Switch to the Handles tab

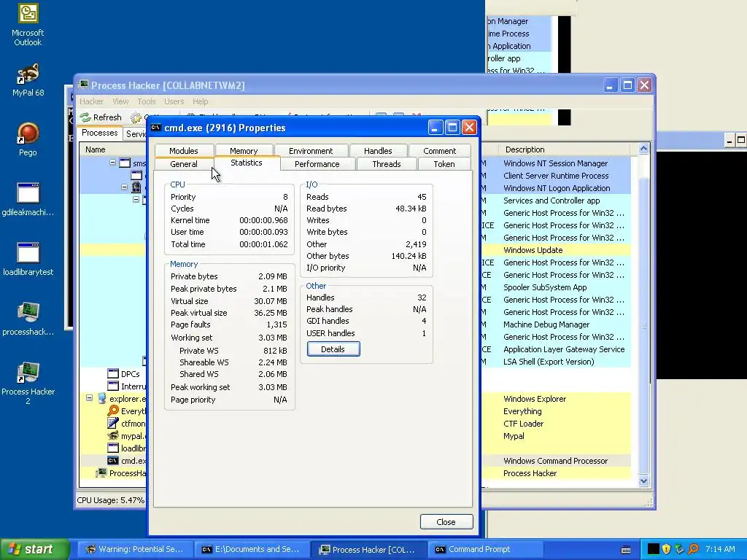tap(378, 150)
